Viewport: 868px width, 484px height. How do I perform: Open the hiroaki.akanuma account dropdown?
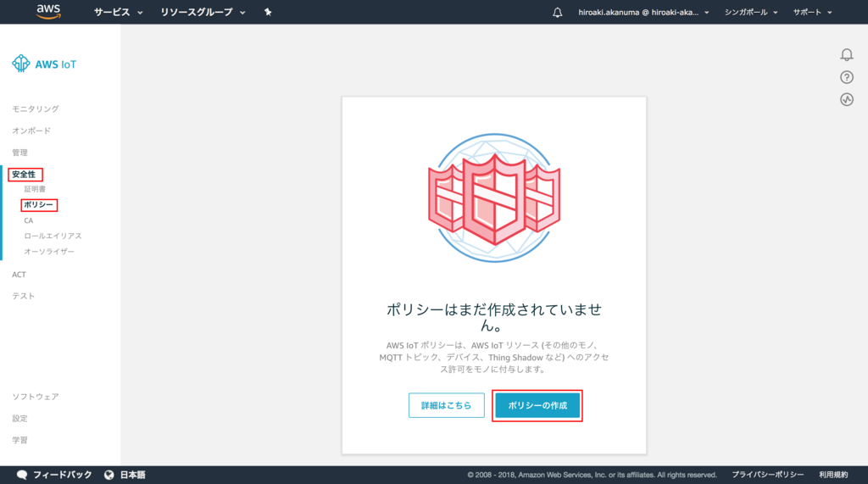tap(643, 12)
